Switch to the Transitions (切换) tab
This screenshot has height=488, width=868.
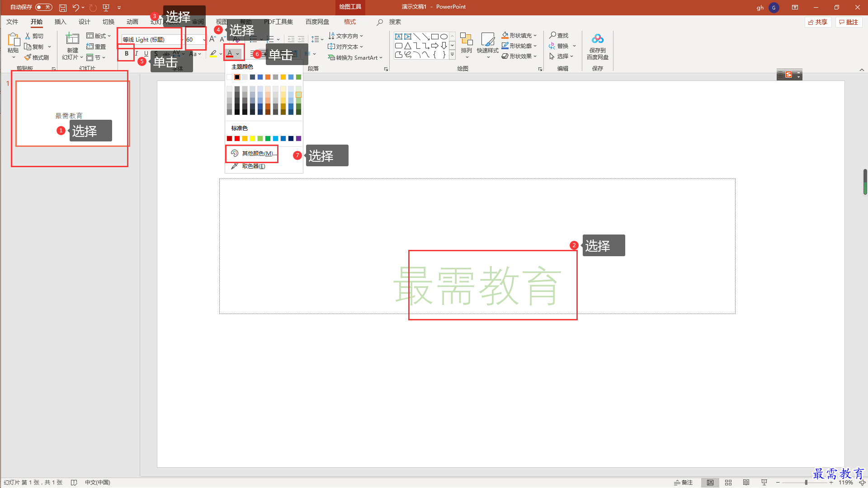108,22
